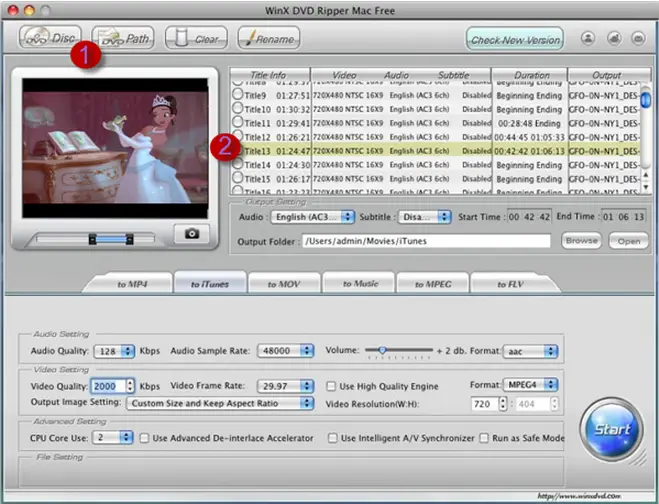659x504 pixels.
Task: Select the Title10 radio button
Action: tap(238, 108)
